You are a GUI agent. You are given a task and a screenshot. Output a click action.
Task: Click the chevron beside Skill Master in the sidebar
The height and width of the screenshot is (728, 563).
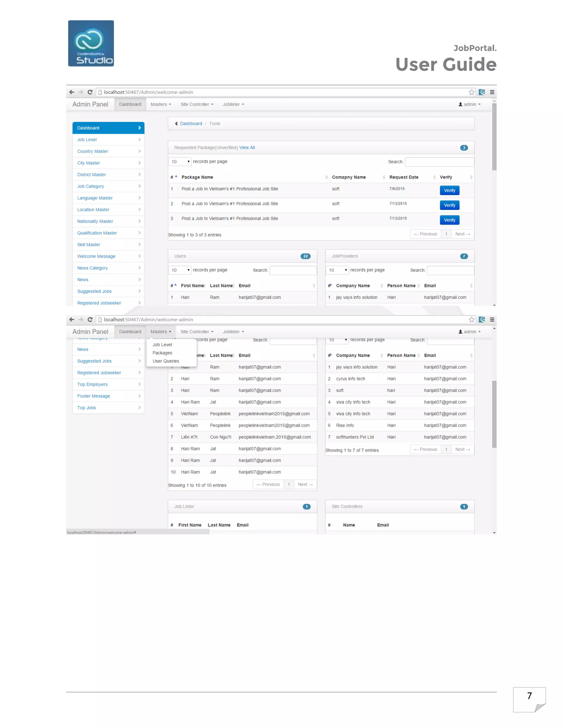[x=139, y=244]
